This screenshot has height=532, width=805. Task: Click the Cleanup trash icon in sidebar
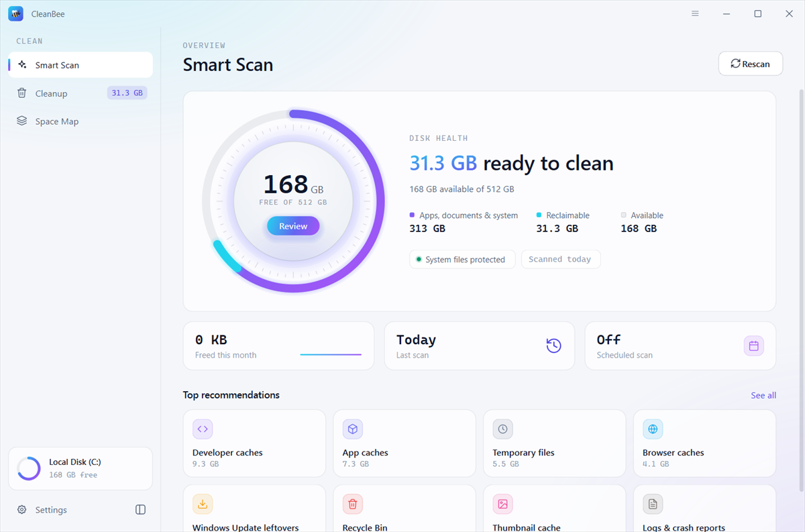point(22,93)
